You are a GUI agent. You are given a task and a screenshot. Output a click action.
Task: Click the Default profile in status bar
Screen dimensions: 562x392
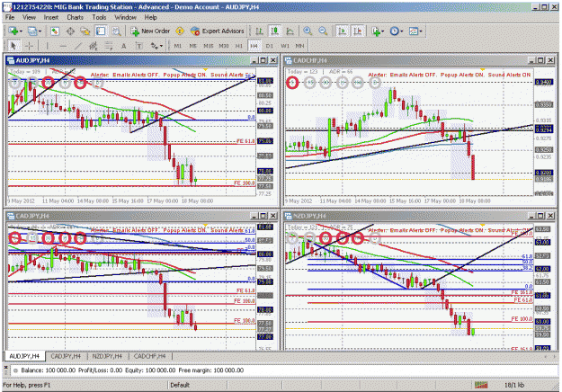click(x=180, y=385)
